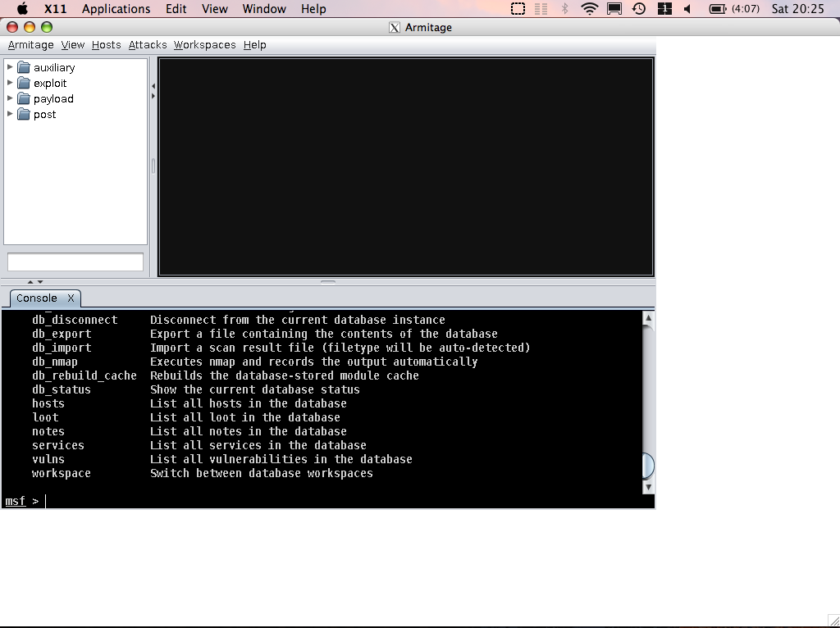Click the yellow minimize window button
The height and width of the screenshot is (628, 840).
30,27
